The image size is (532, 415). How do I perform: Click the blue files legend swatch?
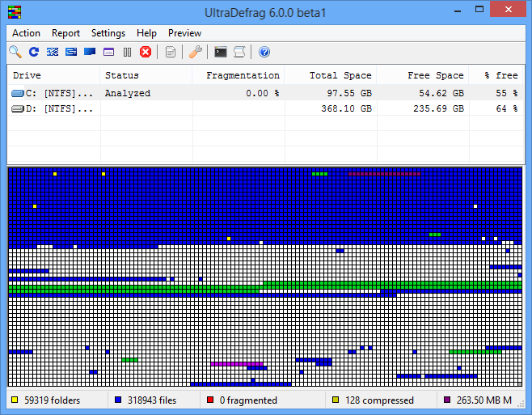118,400
